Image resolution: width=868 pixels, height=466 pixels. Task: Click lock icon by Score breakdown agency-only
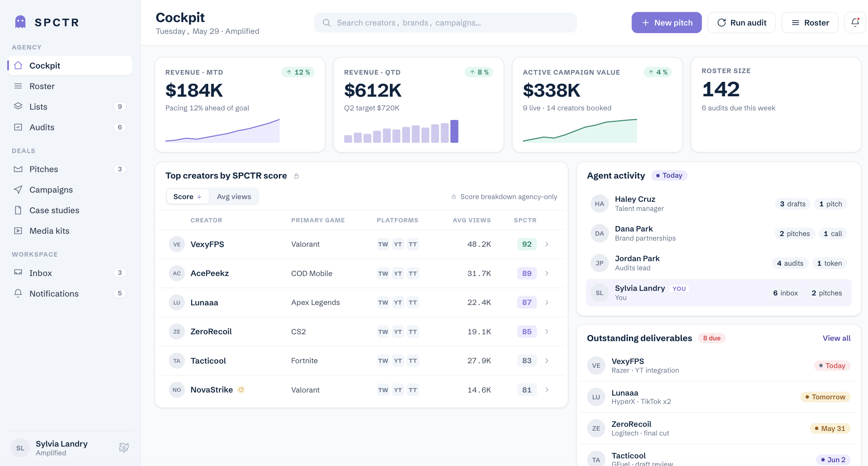tap(454, 197)
